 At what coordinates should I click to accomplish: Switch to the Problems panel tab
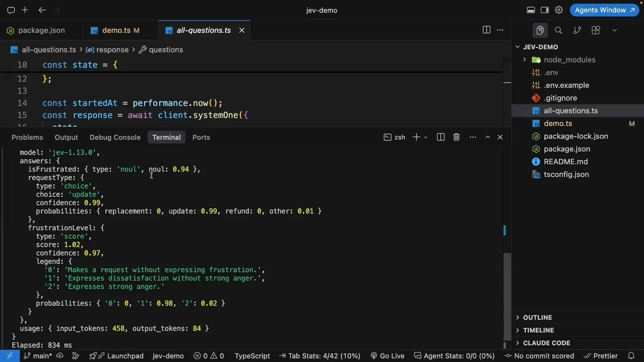click(x=27, y=137)
